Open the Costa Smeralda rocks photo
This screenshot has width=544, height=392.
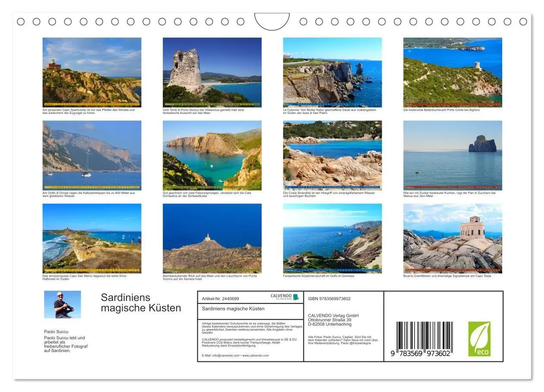click(x=332, y=155)
